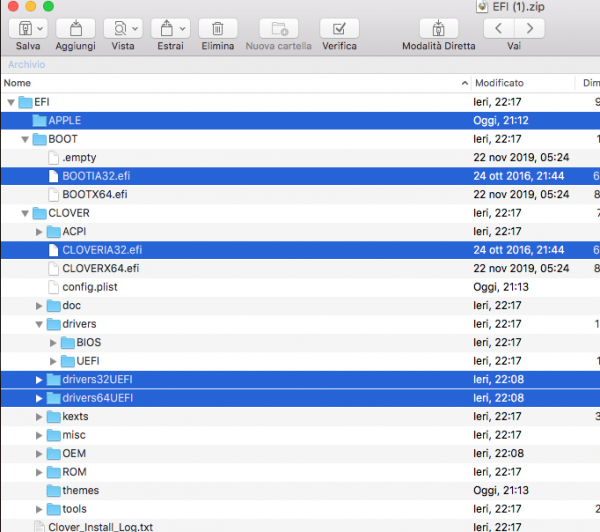Click the Archivio path item

26,64
